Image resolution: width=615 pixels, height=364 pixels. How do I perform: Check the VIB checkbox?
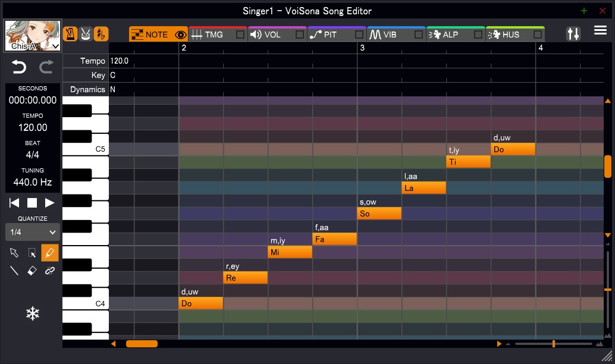pyautogui.click(x=419, y=34)
